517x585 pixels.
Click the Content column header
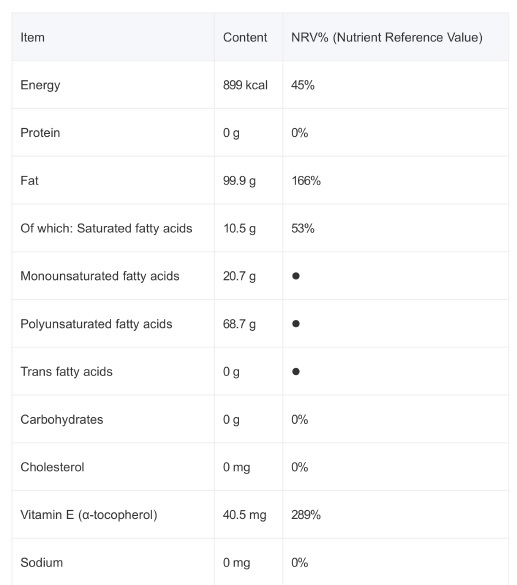coord(245,37)
